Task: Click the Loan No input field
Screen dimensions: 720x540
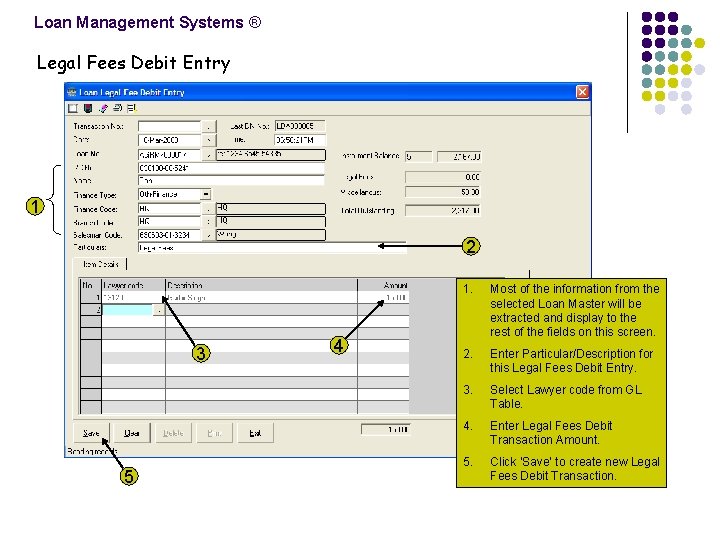Action: tap(169, 155)
